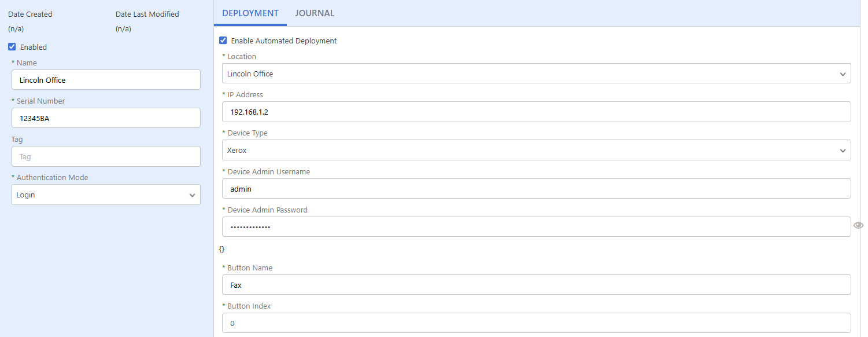868x337 pixels.
Task: Click the chevron arrow in Location field
Action: coord(843,74)
